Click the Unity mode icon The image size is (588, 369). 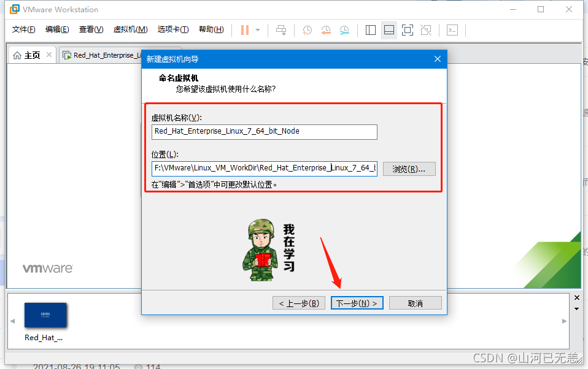click(x=426, y=30)
